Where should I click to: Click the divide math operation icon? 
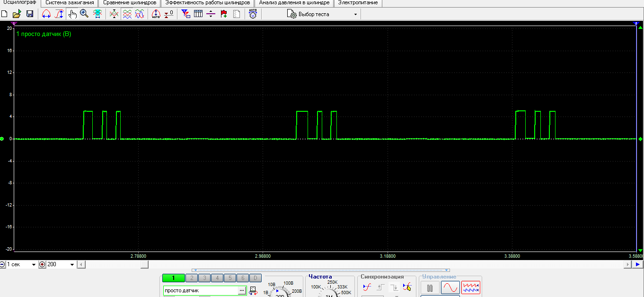click(211, 14)
